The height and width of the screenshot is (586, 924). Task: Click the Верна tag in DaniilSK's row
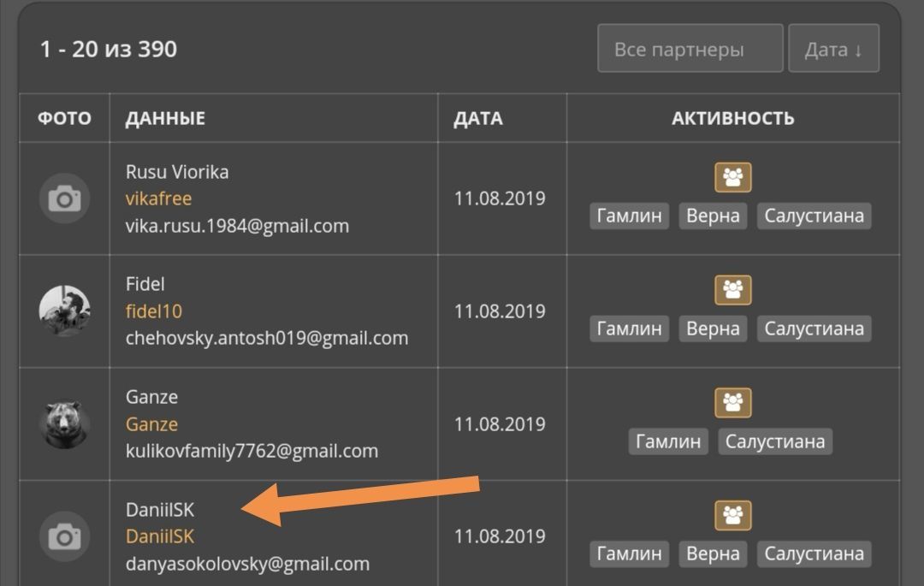coord(713,553)
